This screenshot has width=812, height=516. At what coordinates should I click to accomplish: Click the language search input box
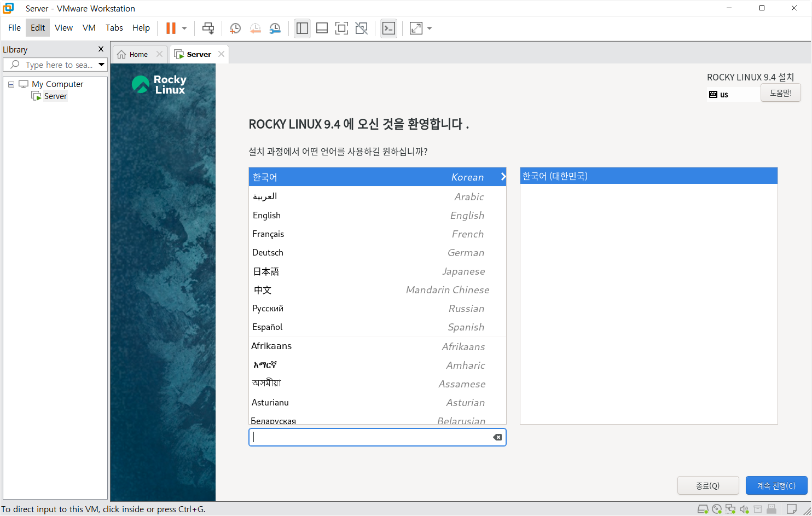click(x=378, y=437)
